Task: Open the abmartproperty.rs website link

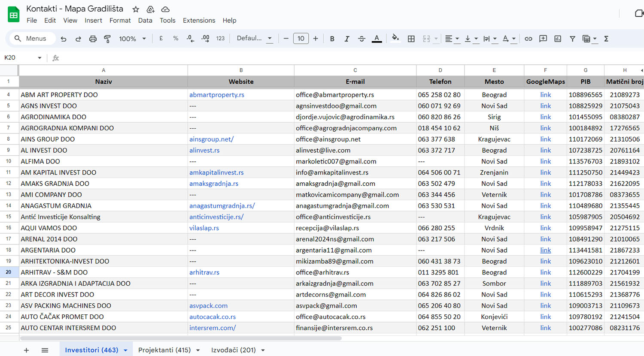Action: coord(216,95)
